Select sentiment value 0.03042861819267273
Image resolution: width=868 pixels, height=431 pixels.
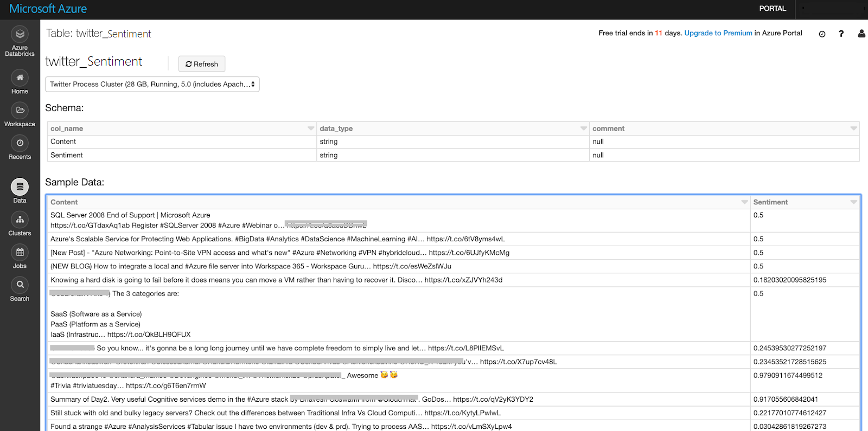point(790,426)
